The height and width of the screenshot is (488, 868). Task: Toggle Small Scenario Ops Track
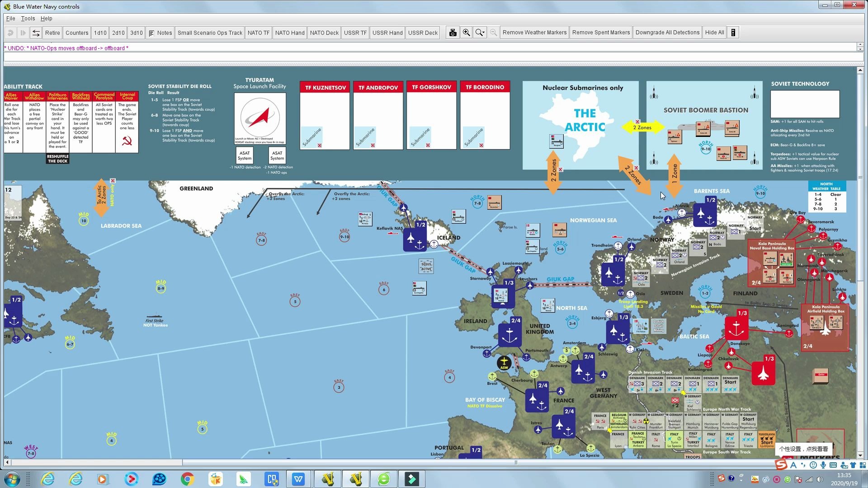[210, 32]
